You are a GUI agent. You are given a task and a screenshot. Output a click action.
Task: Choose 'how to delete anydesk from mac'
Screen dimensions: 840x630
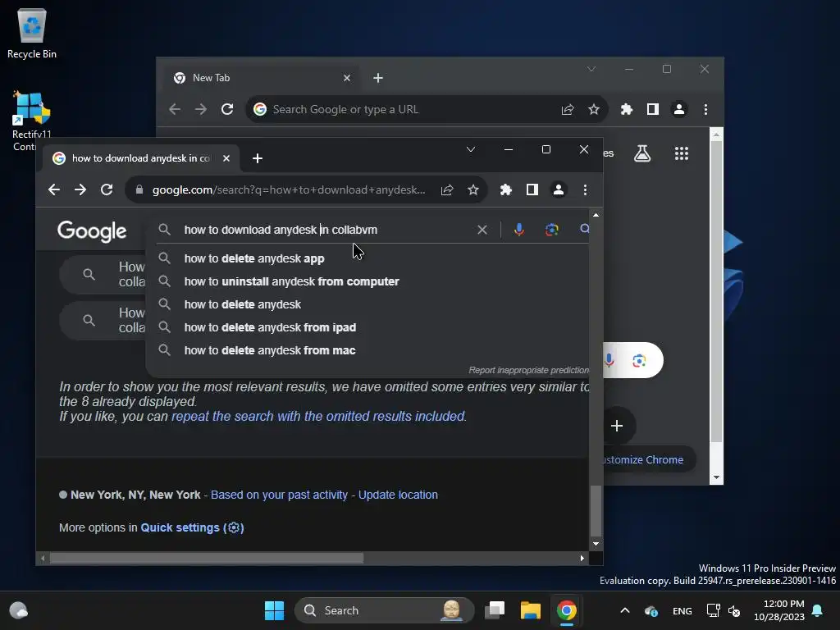(x=367, y=350)
